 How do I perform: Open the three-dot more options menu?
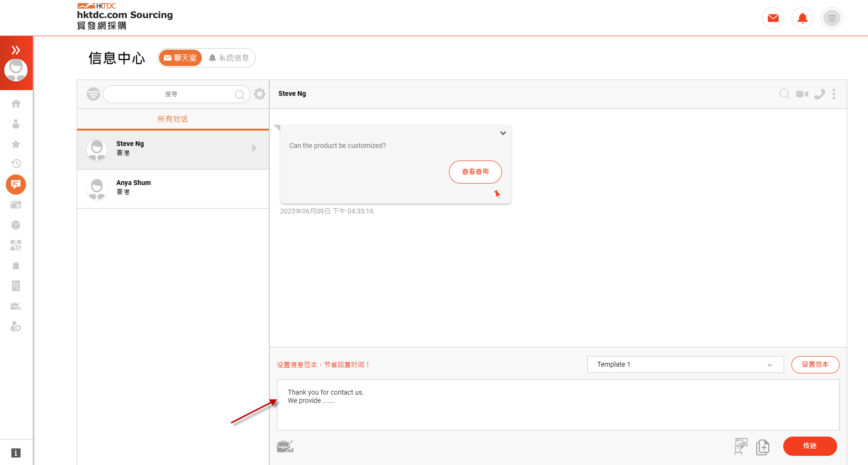pyautogui.click(x=834, y=94)
